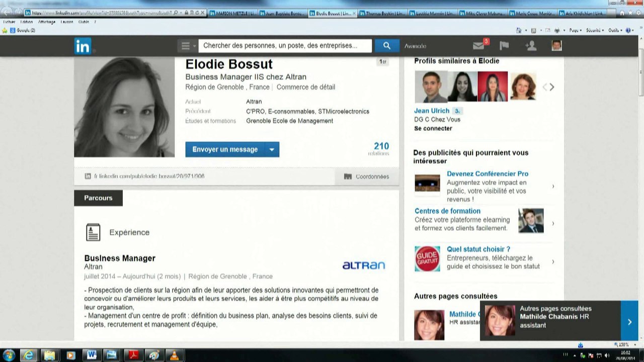Submit search with the magnifier button
644x362 pixels.
click(x=387, y=46)
